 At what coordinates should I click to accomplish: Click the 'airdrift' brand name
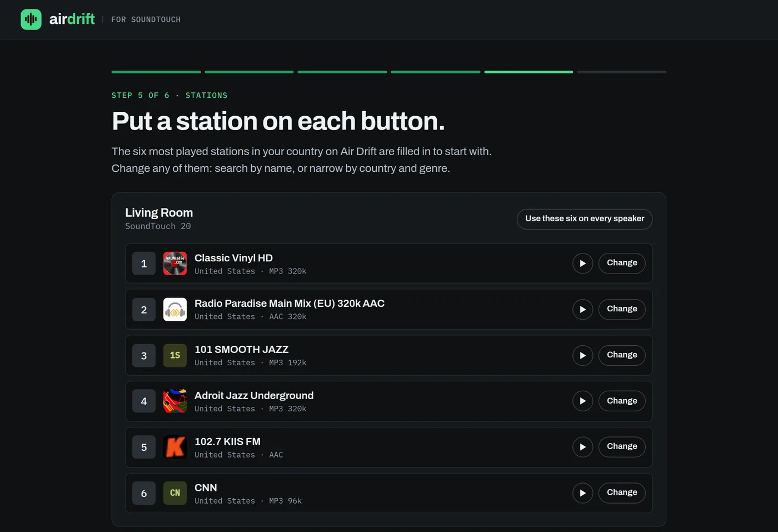[72, 19]
